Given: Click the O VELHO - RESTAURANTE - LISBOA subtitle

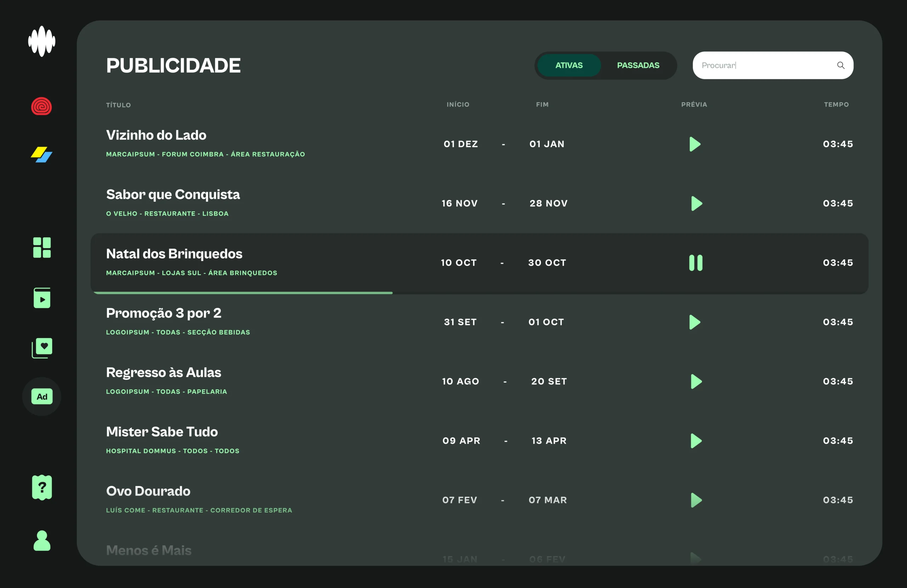Looking at the screenshot, I should click(167, 214).
